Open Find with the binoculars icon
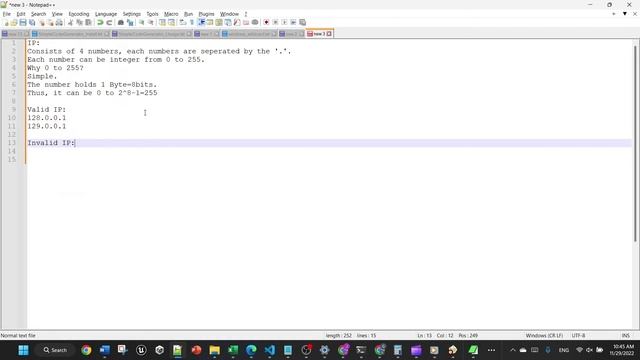The height and width of the screenshot is (360, 640). (121, 22)
